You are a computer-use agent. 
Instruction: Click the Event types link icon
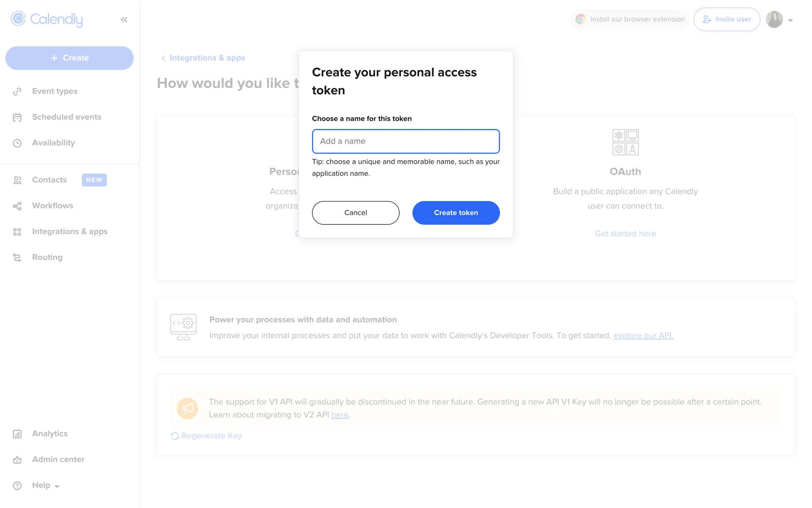pyautogui.click(x=17, y=91)
